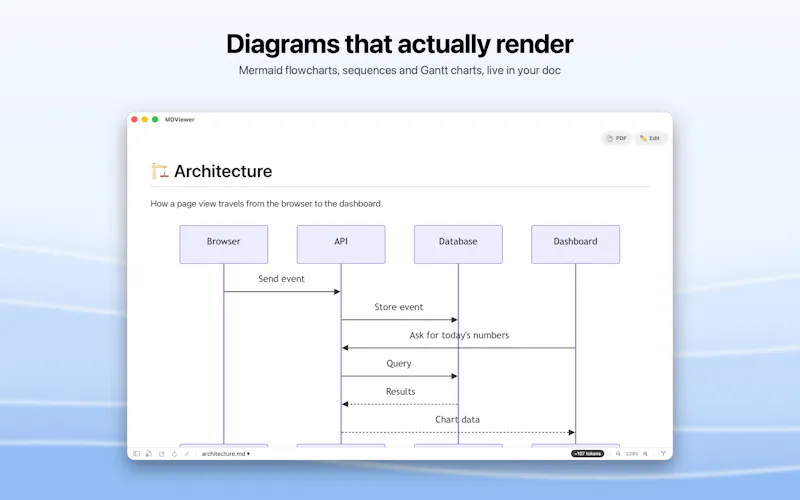Click 'Ask for today's numbers' label

(x=459, y=335)
